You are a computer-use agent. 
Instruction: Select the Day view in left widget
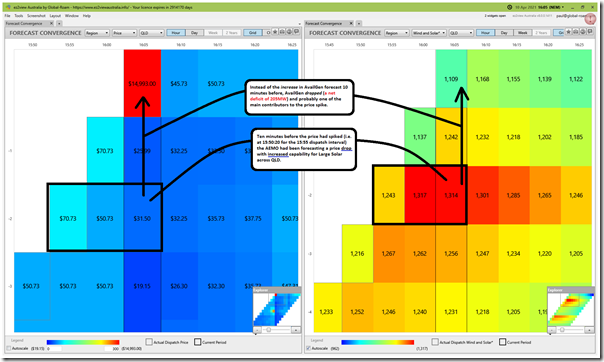pyautogui.click(x=195, y=33)
